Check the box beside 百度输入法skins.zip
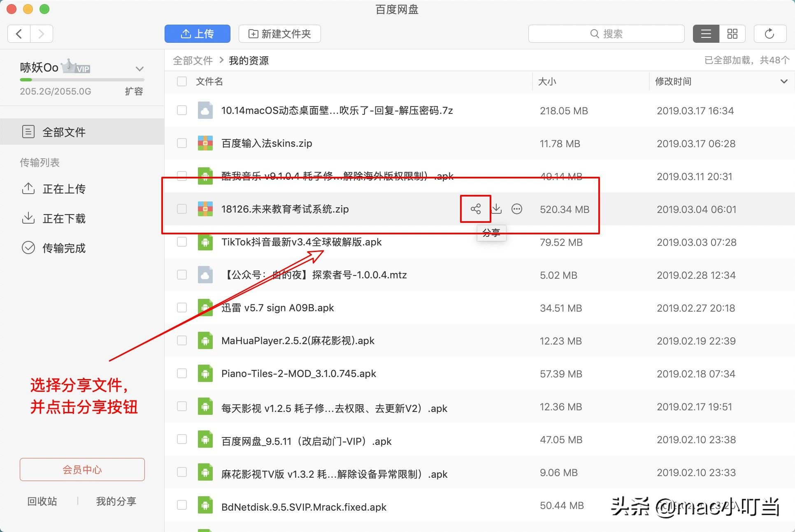This screenshot has width=795, height=532. click(181, 143)
